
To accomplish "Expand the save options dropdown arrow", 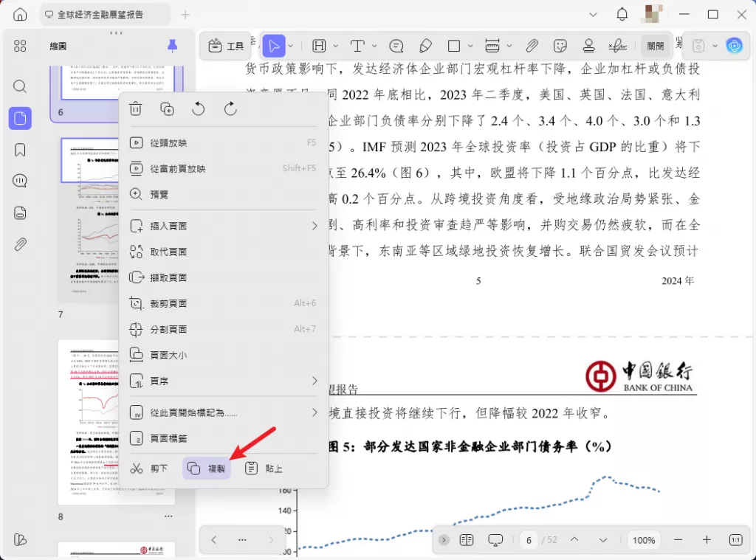I will pos(715,46).
